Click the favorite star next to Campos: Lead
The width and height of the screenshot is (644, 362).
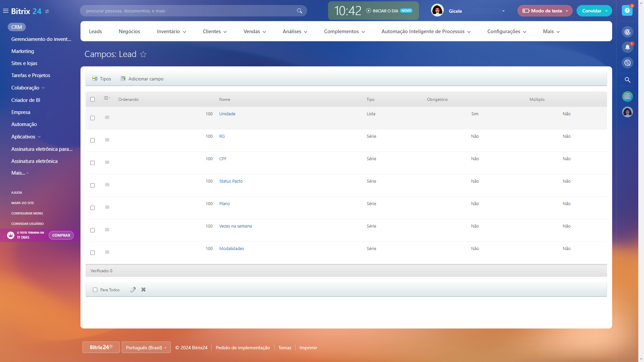pos(143,54)
